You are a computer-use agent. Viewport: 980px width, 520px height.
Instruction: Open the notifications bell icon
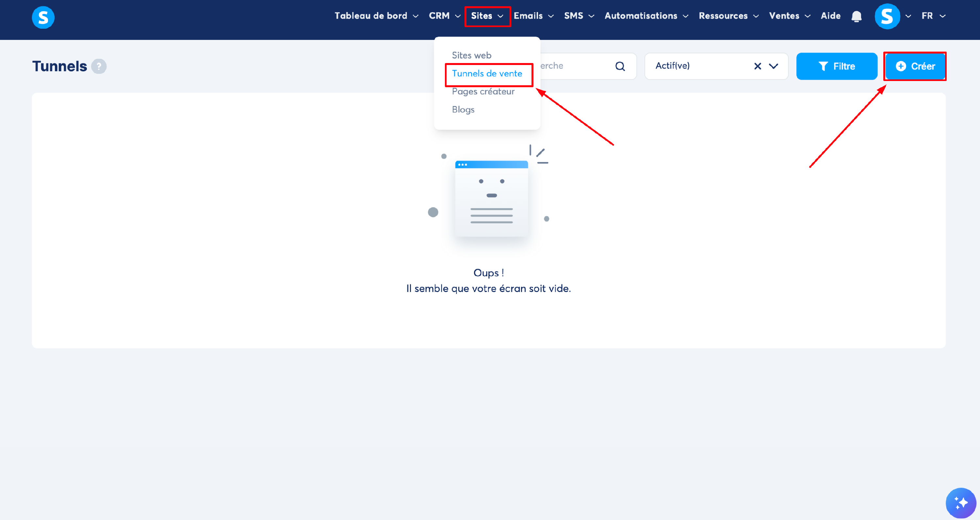pos(856,16)
